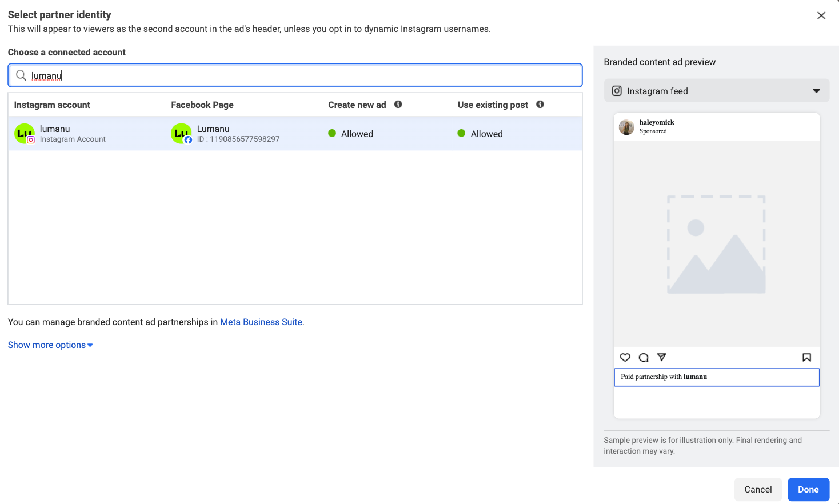Click the comment bubble icon in preview

coord(644,358)
